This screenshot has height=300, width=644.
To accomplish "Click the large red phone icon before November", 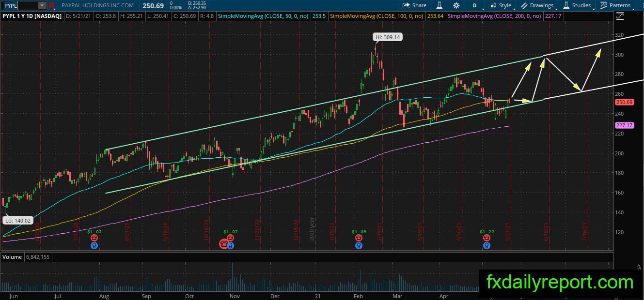I will [223, 244].
